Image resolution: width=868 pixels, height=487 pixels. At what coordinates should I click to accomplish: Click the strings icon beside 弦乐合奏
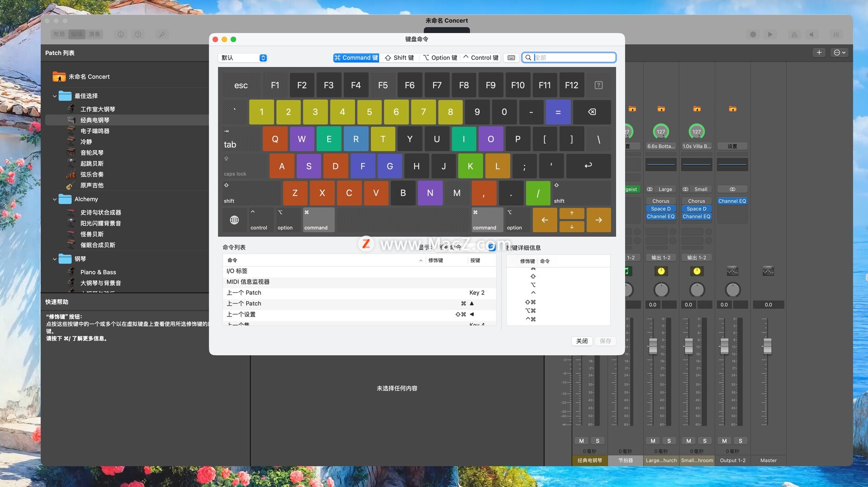[x=71, y=175]
